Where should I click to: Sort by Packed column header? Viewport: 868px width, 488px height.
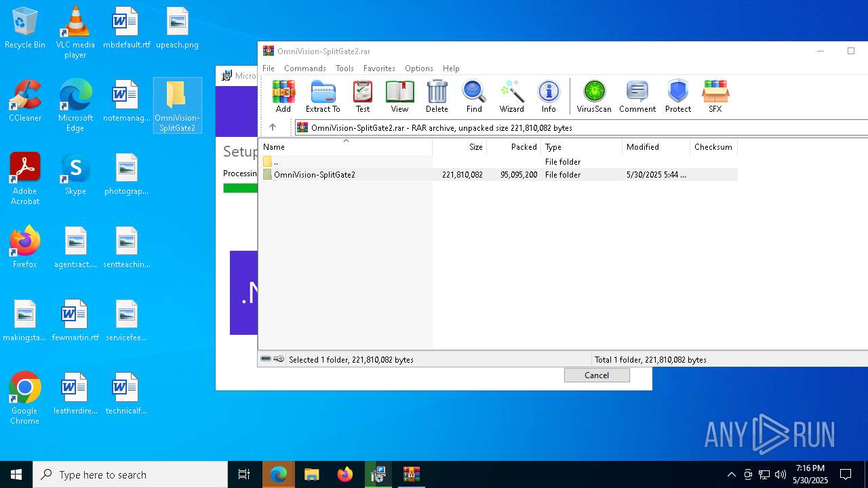coord(513,147)
